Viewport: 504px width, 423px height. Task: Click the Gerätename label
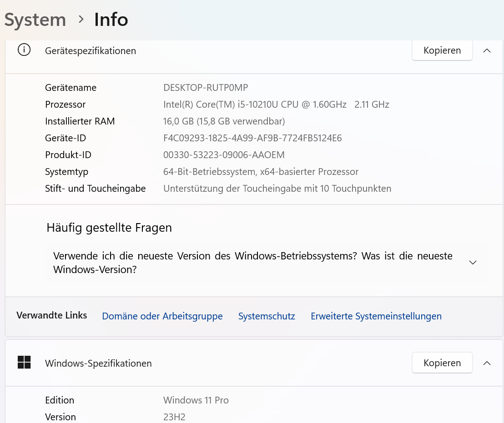point(71,88)
